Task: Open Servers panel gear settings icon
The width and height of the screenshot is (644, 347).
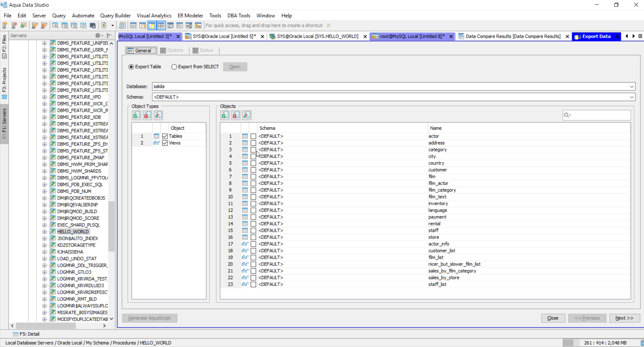Action: tap(98, 35)
